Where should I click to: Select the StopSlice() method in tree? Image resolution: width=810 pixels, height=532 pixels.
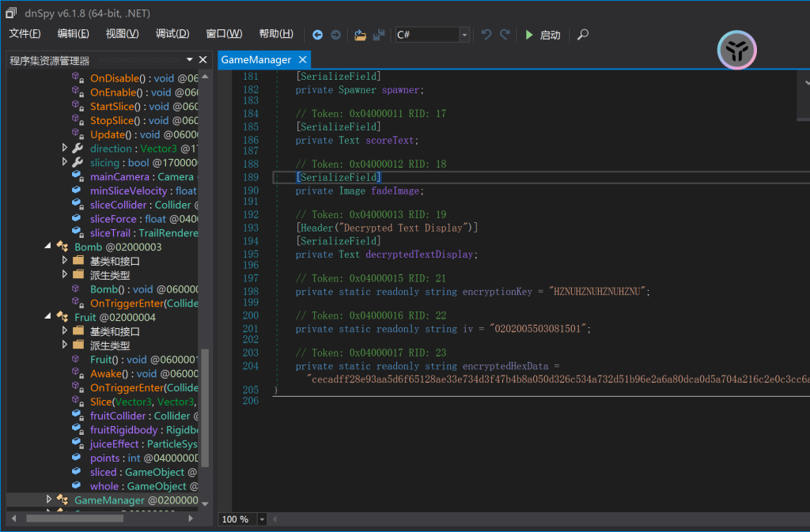click(x=144, y=121)
